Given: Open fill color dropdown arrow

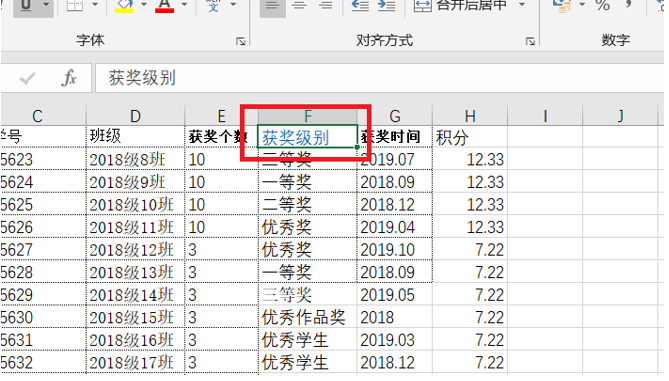Looking at the screenshot, I should [x=144, y=5].
